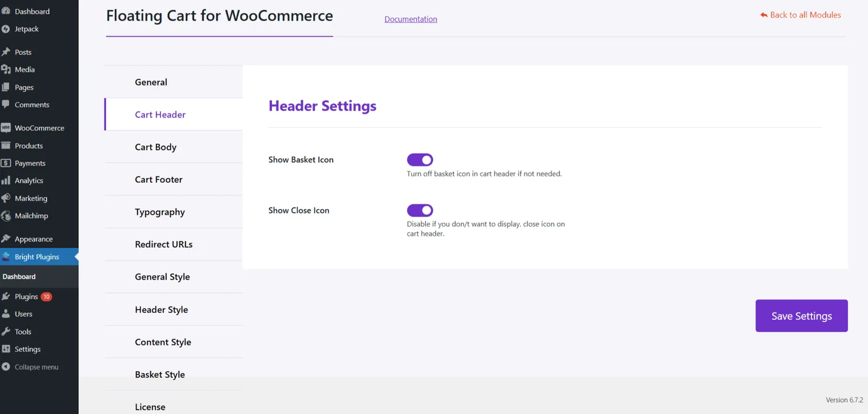This screenshot has width=868, height=414.
Task: Go to the License tab
Action: coord(174,403)
